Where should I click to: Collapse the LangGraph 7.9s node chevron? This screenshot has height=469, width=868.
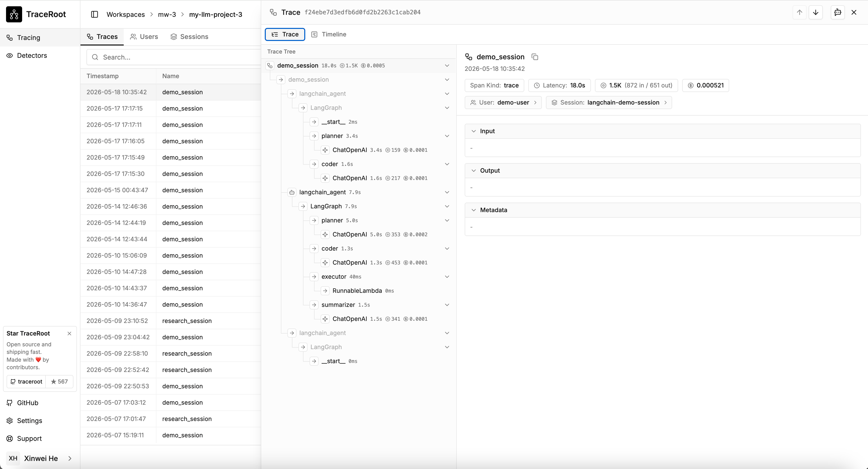(447, 206)
